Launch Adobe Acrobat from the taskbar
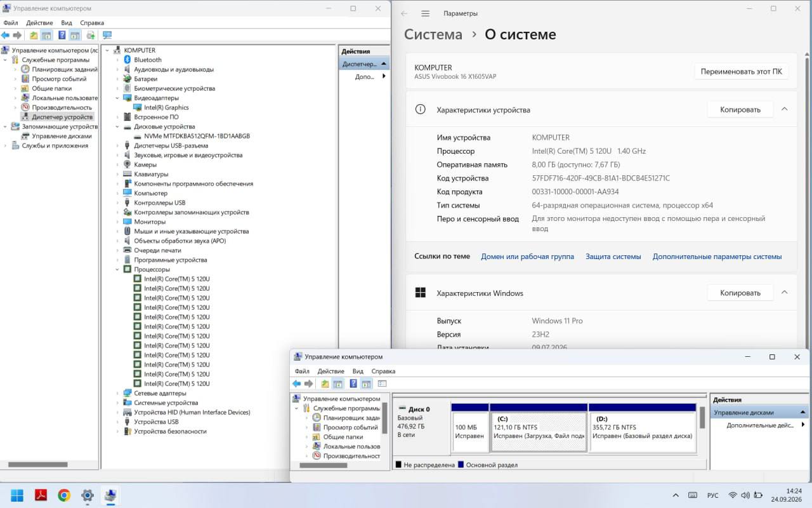The height and width of the screenshot is (508, 812). coord(41,495)
